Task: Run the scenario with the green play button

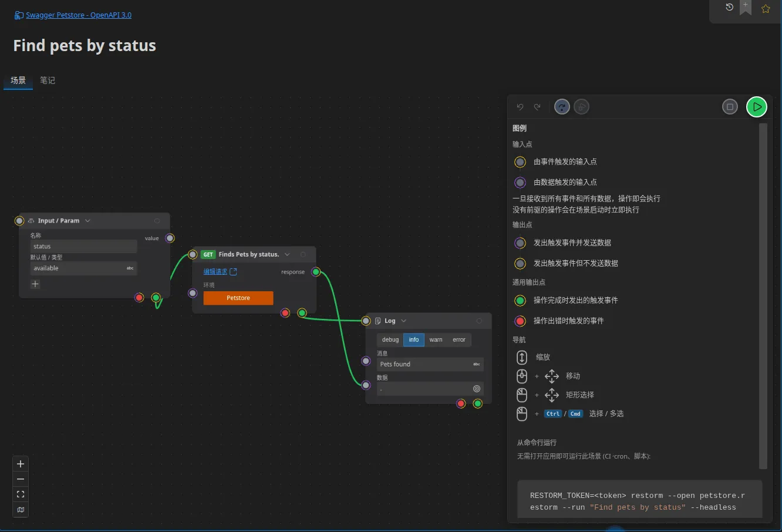Action: pos(757,107)
